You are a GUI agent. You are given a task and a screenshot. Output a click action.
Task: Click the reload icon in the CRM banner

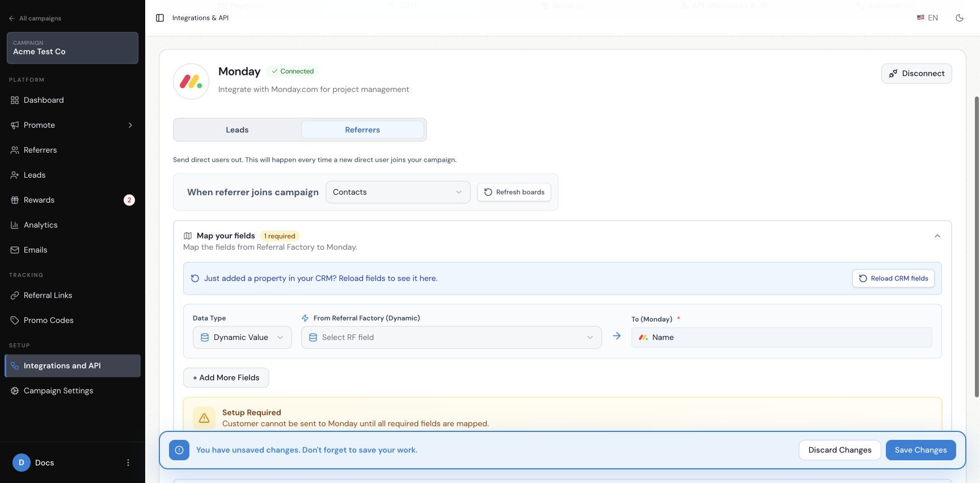pyautogui.click(x=195, y=278)
